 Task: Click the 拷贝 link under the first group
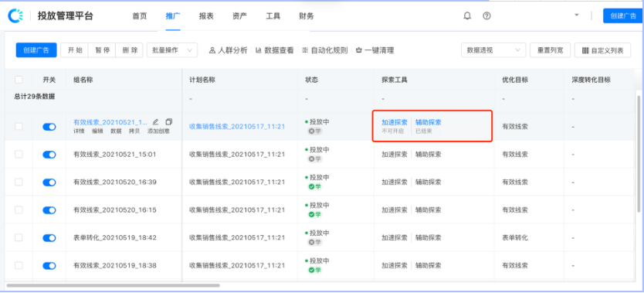click(134, 131)
